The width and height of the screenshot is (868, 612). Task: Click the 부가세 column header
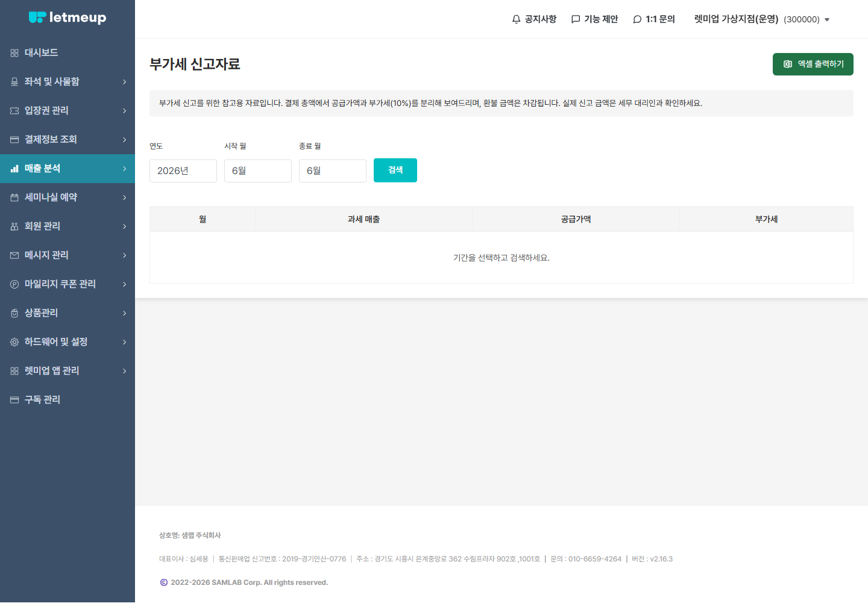(766, 219)
